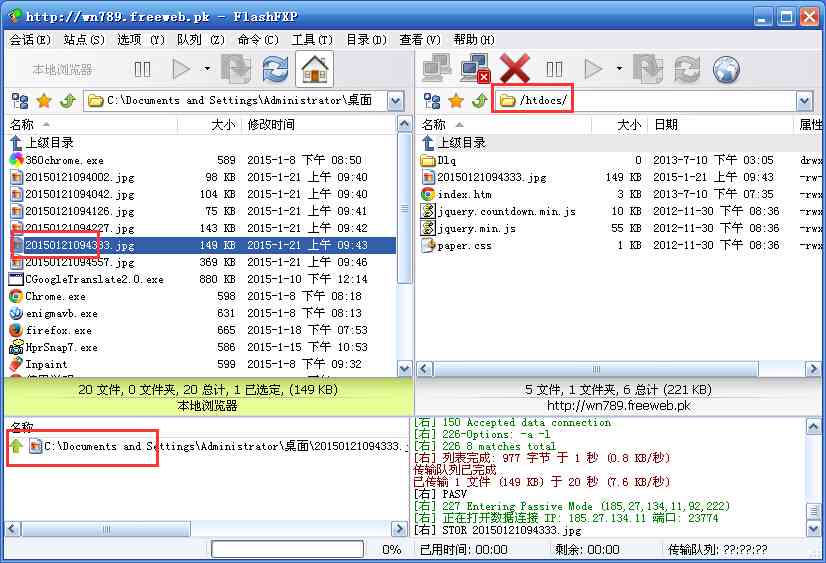Viewport: 826px width, 563px height.
Task: Expand the local path dropdown
Action: [x=395, y=101]
